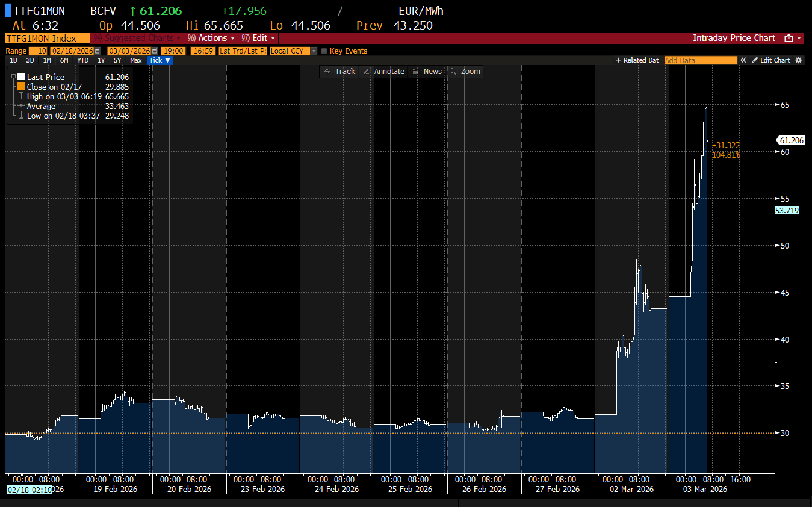Click the 61.206 last price axis tag
This screenshot has width=812, height=507.
coord(792,140)
